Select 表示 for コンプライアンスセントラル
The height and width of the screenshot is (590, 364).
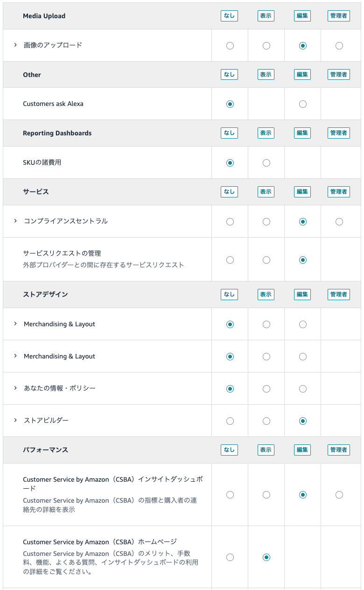pyautogui.click(x=266, y=222)
